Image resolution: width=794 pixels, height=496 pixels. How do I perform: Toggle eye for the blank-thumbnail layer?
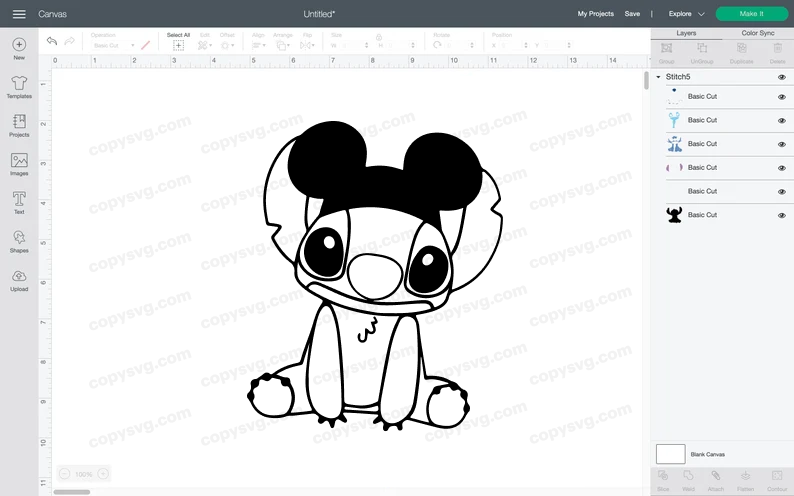pyautogui.click(x=782, y=192)
